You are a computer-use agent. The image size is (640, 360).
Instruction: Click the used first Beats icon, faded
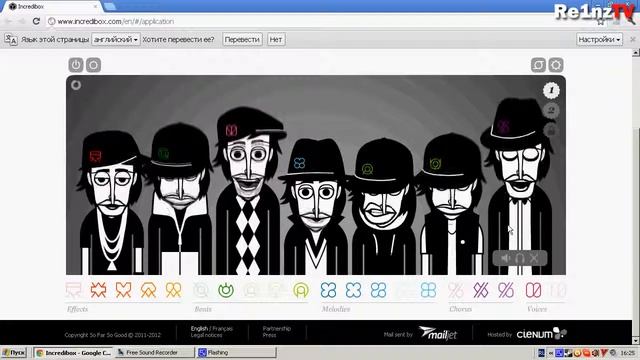point(201,290)
